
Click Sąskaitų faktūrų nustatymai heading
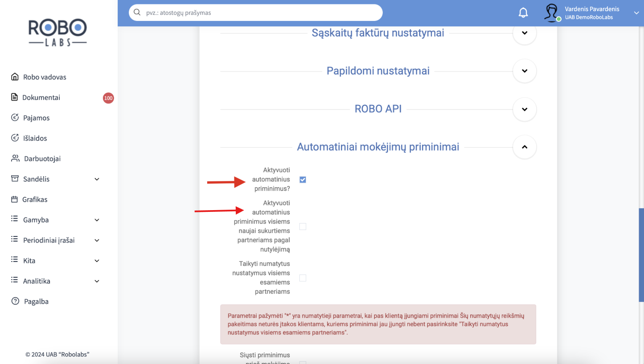point(378,33)
